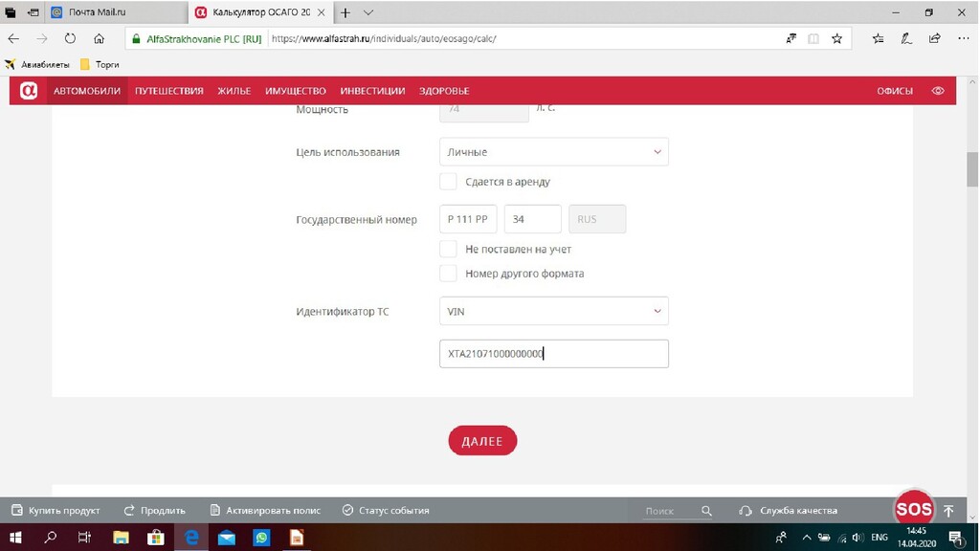Viewport: 980px width, 551px height.
Task: Open Windows Start menu
Action: (15, 538)
